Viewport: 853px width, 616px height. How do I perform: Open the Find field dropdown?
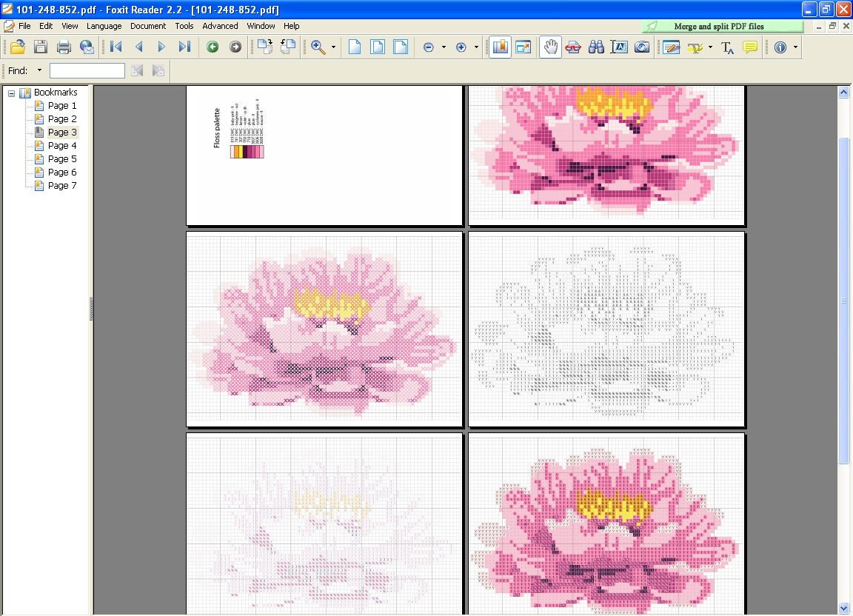pos(39,70)
